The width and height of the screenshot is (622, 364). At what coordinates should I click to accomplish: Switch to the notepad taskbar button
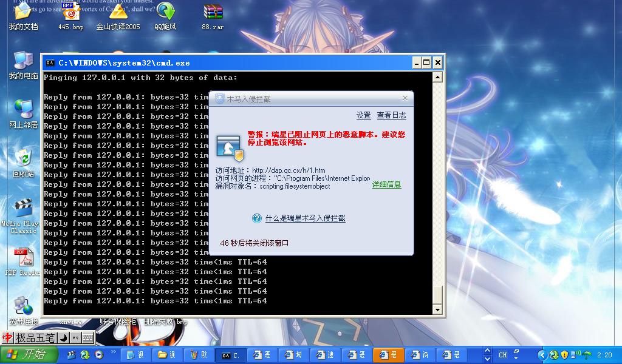coord(135,355)
